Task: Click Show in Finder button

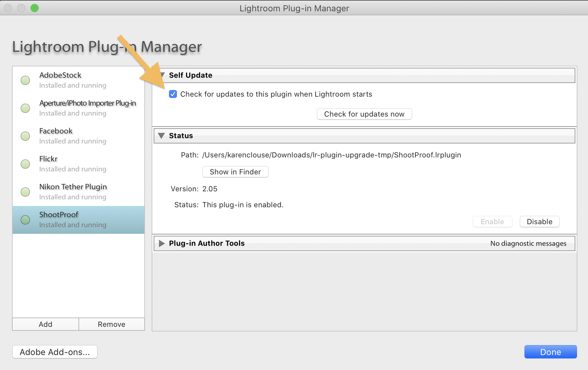Action: [235, 172]
